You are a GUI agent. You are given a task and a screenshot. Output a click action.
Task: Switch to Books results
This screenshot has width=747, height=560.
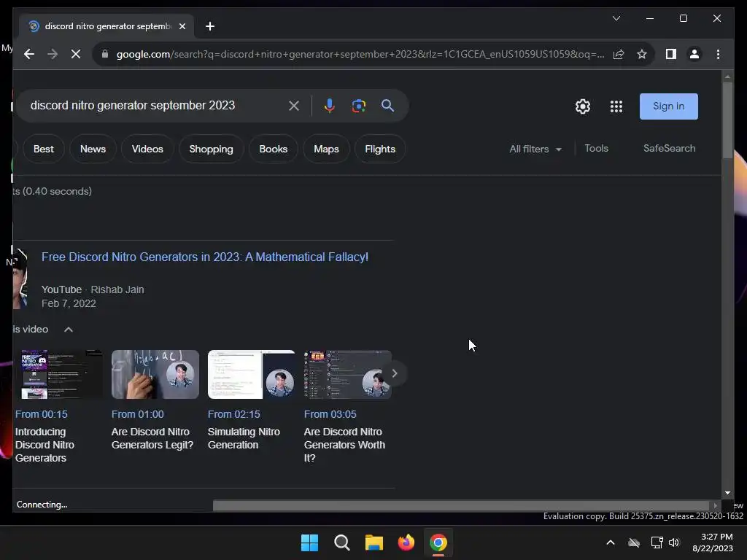[x=273, y=149]
